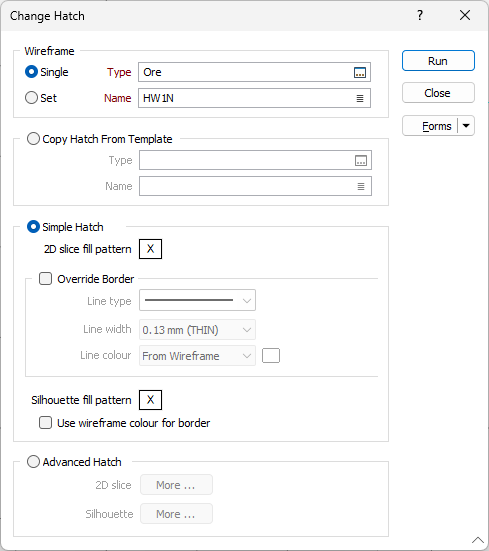489x551 pixels.
Task: Click the template Name list icon
Action: [361, 186]
